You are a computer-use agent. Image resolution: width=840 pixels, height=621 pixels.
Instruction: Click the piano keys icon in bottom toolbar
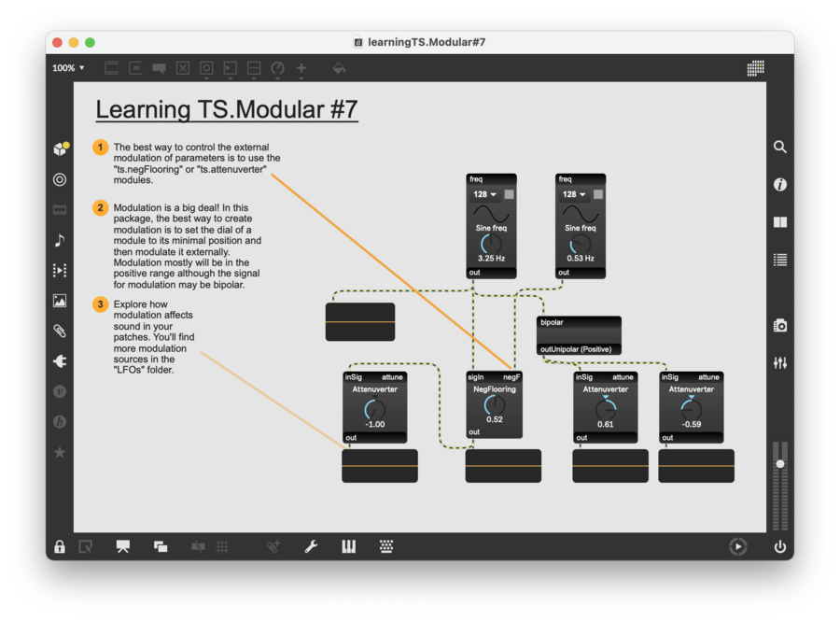point(349,547)
